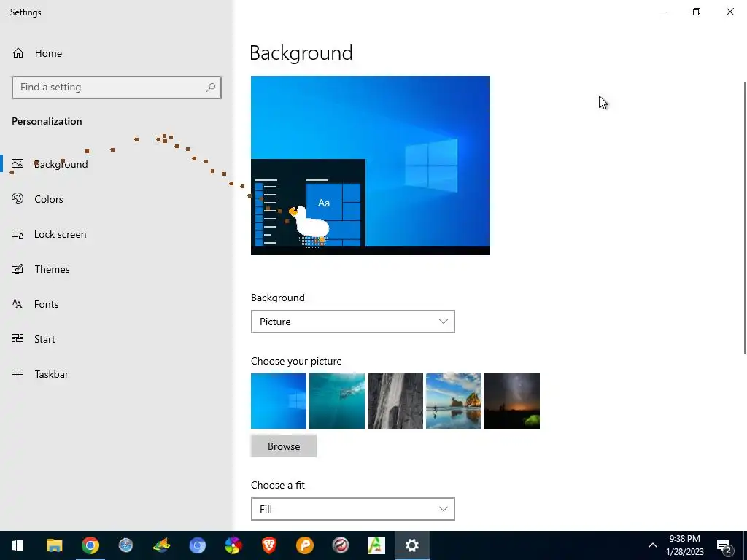Click the search magnifier icon
This screenshot has width=747, height=560.
[211, 87]
